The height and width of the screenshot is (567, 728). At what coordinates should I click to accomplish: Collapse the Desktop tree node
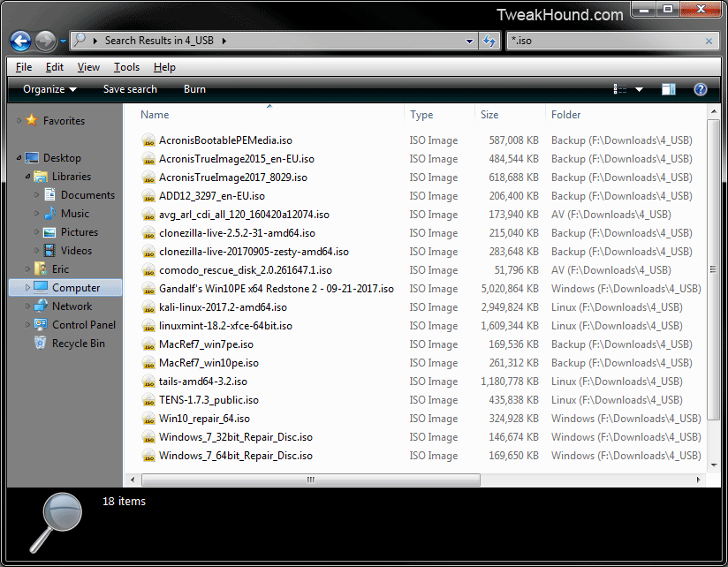click(x=19, y=158)
